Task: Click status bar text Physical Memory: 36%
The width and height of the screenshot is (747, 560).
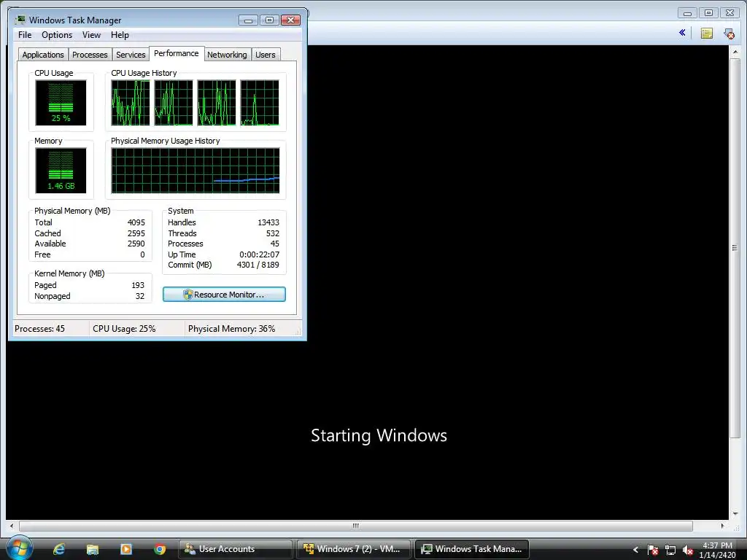Action: [231, 329]
